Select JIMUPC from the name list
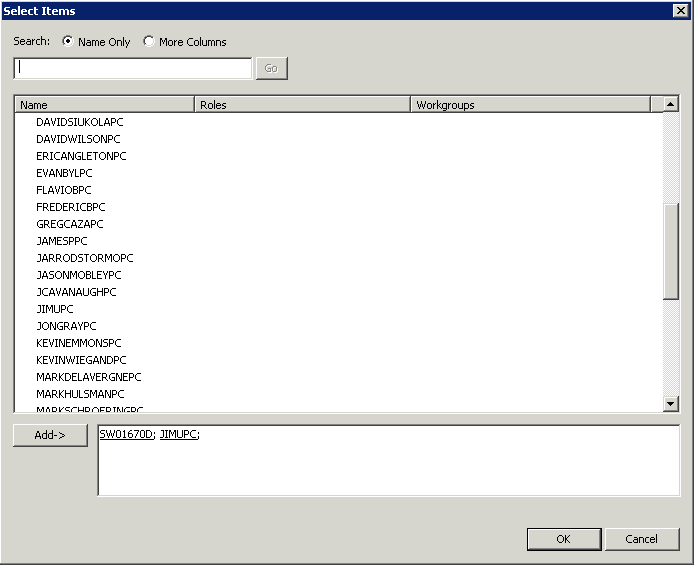The width and height of the screenshot is (694, 565). click(55, 309)
